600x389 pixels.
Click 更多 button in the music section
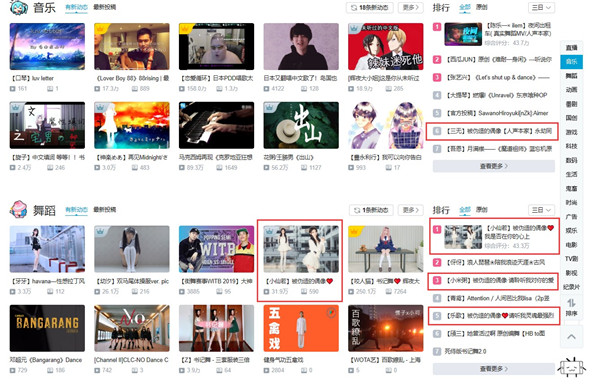411,8
